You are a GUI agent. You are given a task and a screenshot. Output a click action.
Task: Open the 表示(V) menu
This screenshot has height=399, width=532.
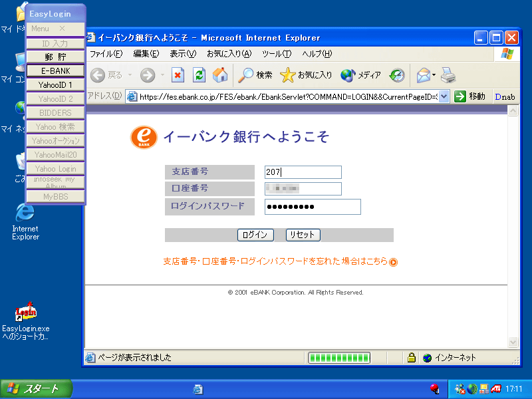(x=183, y=54)
